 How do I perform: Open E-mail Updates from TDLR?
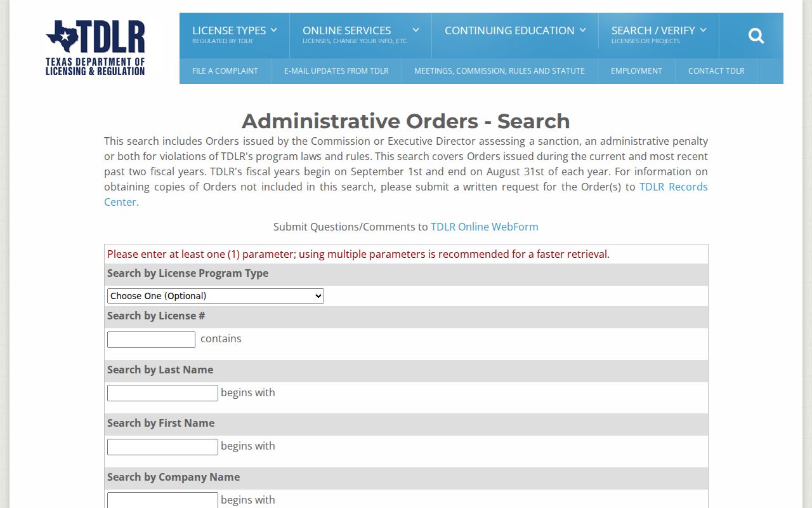coord(336,71)
